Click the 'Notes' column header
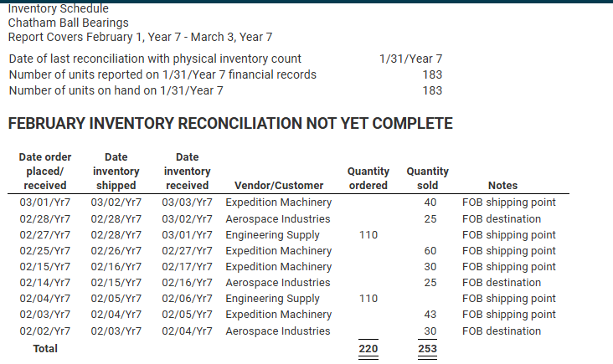 pyautogui.click(x=502, y=185)
